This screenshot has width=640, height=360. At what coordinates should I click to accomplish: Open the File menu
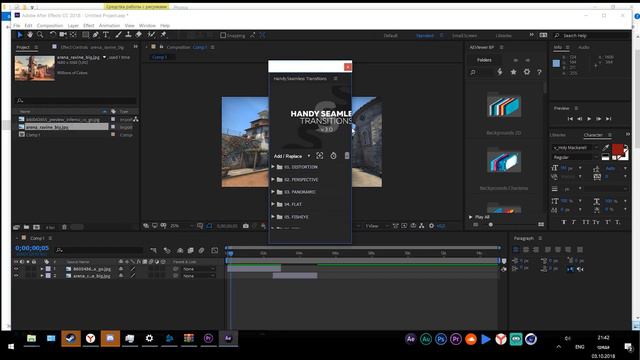click(17, 25)
